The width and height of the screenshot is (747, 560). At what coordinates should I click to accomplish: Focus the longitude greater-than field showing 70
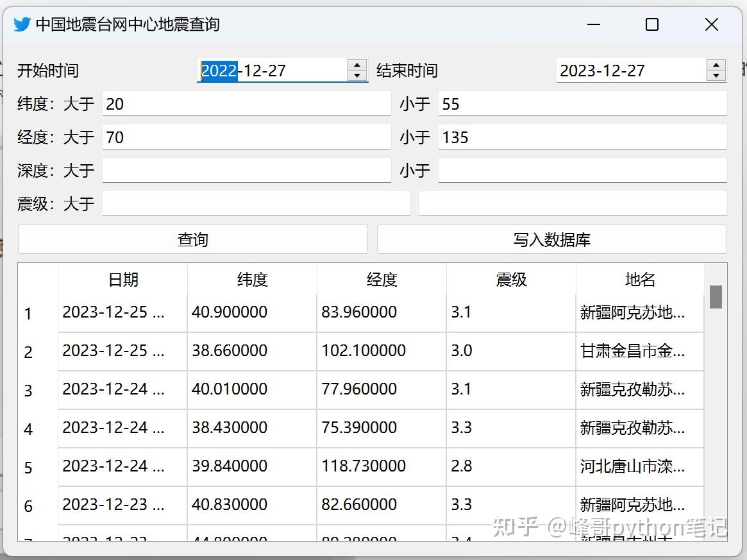tap(247, 137)
